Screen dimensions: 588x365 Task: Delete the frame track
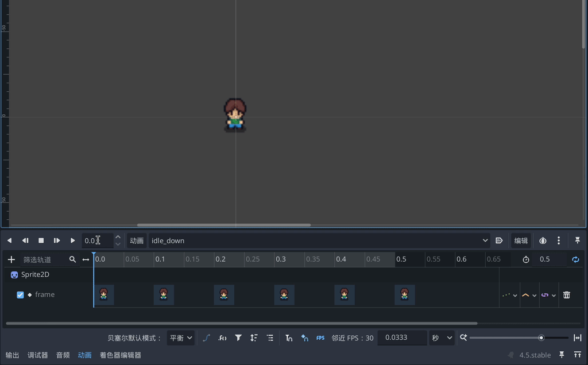pyautogui.click(x=567, y=296)
